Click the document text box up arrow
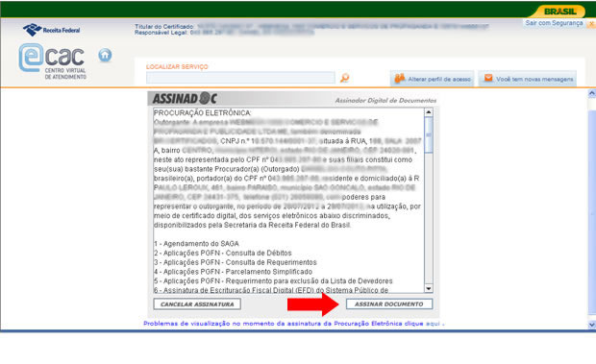 [429, 112]
